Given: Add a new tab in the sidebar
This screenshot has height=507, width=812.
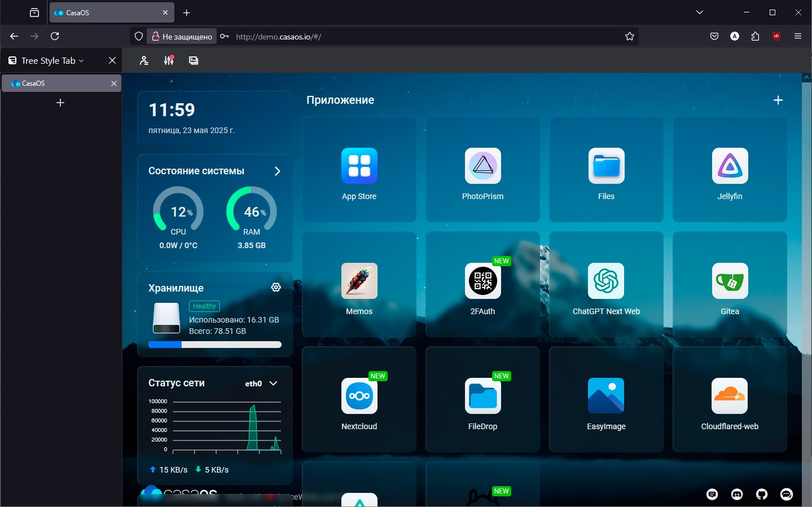Looking at the screenshot, I should [60, 103].
